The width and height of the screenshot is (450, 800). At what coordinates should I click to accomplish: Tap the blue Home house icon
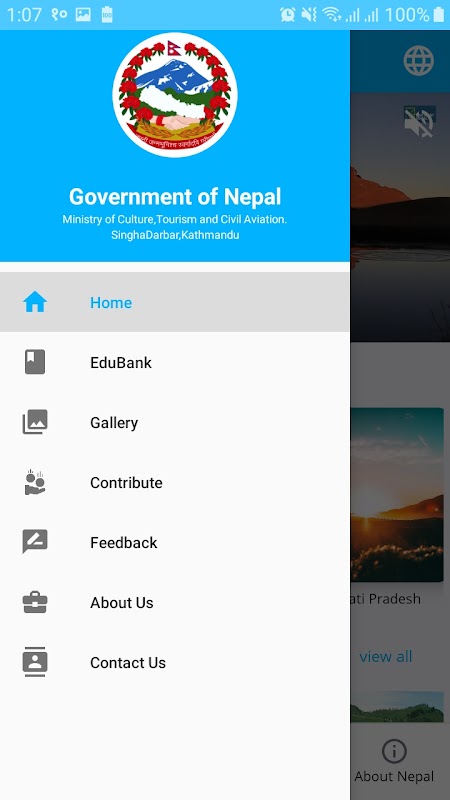coord(35,302)
